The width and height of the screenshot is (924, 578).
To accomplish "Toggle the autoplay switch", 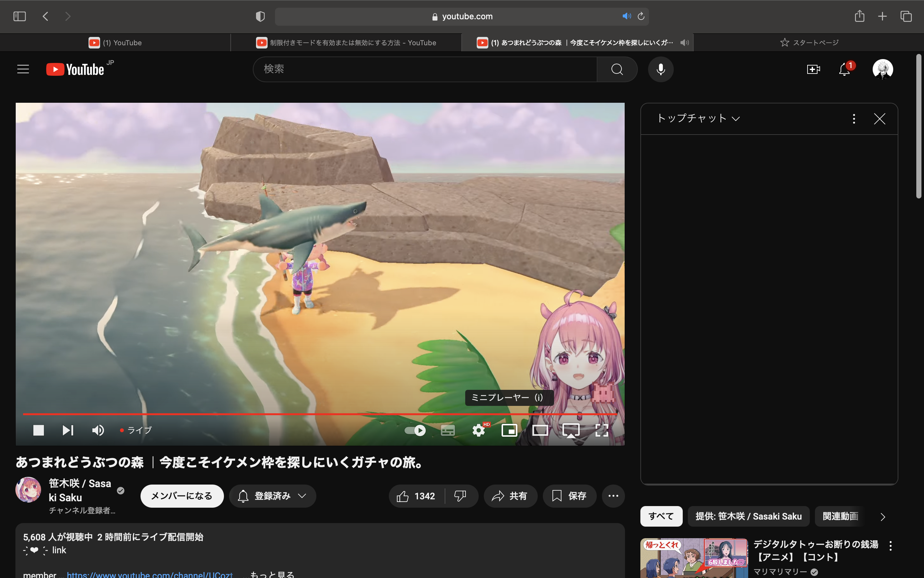I will click(415, 430).
